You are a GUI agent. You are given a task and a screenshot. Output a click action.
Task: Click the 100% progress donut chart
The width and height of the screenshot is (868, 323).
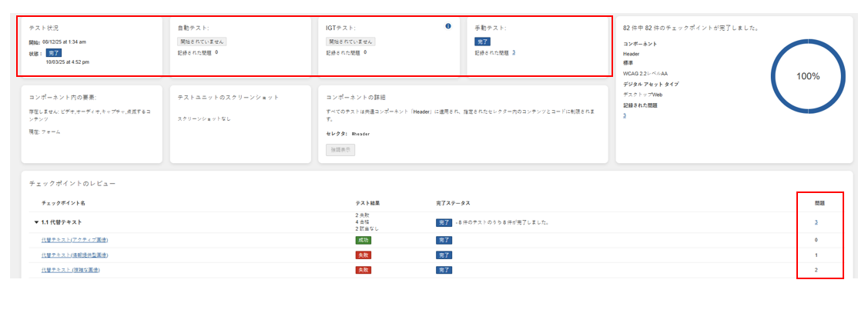[x=807, y=76]
